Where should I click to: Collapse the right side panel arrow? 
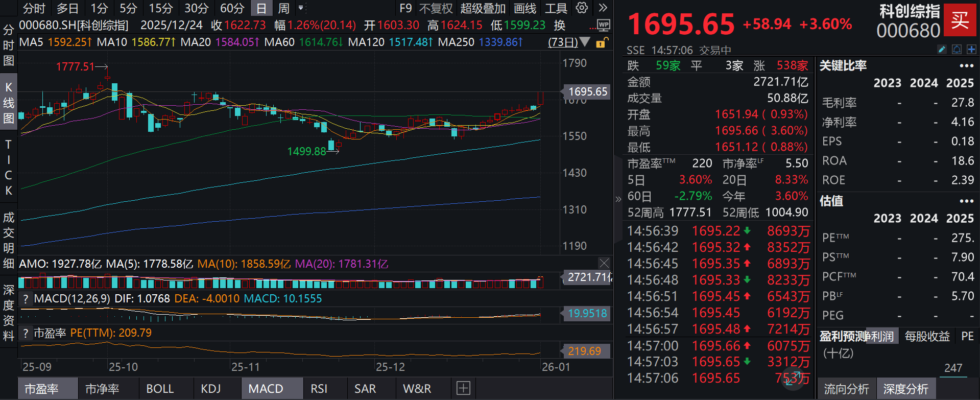point(618,199)
